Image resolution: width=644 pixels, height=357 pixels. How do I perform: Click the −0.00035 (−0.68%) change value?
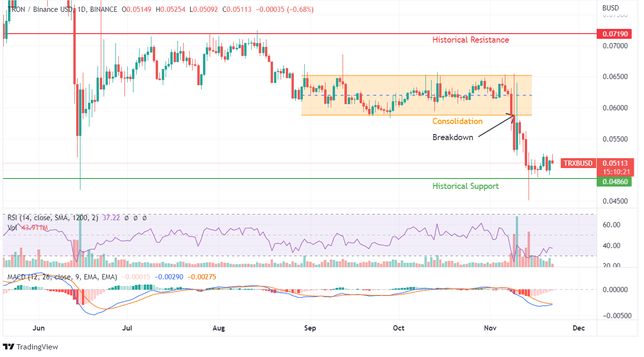pos(284,9)
